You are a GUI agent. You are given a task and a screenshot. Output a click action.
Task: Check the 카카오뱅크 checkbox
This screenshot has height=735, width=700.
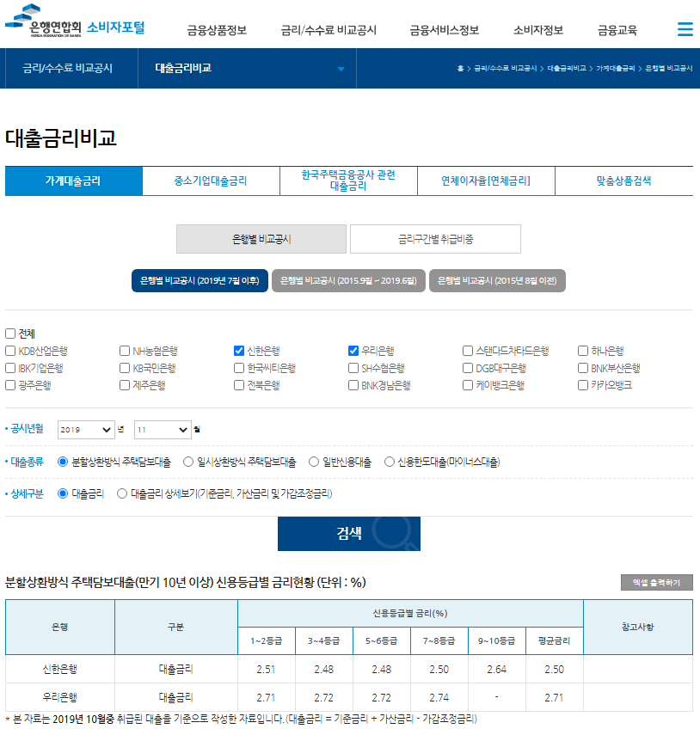click(x=583, y=385)
